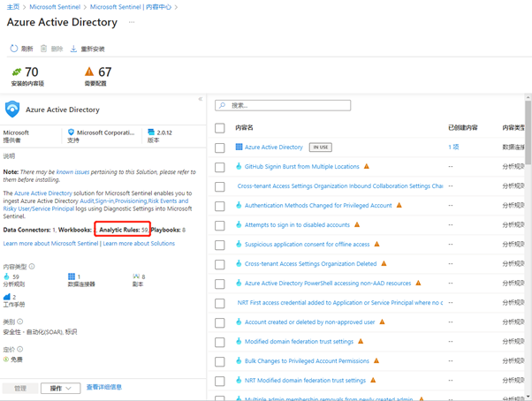Click the grid icon beside Azure Active Directory row
The height and width of the screenshot is (401, 532).
tap(239, 147)
